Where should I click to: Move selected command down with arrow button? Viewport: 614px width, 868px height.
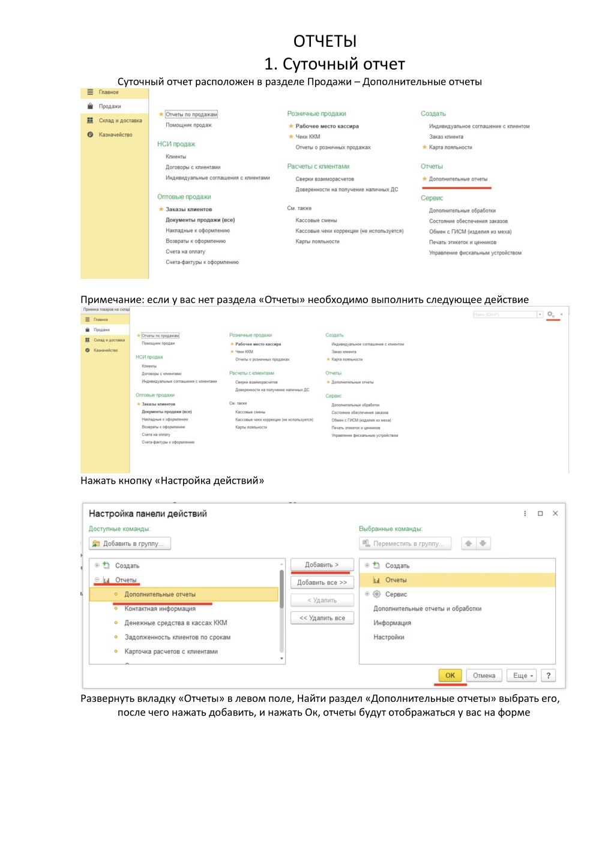coord(483,543)
